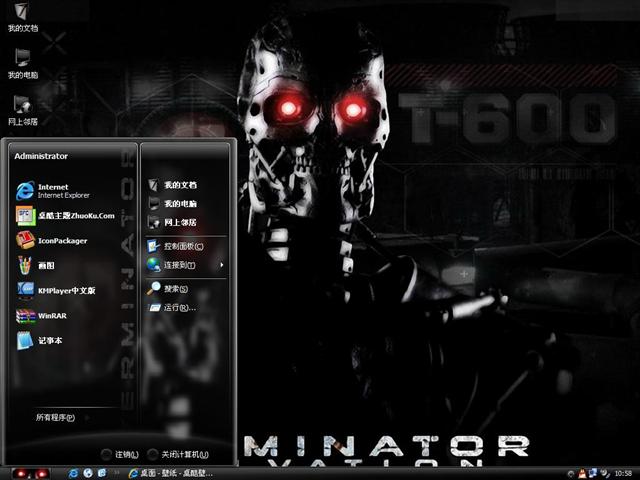
Task: Open 网上邻居 desktop icon
Action: click(x=22, y=110)
